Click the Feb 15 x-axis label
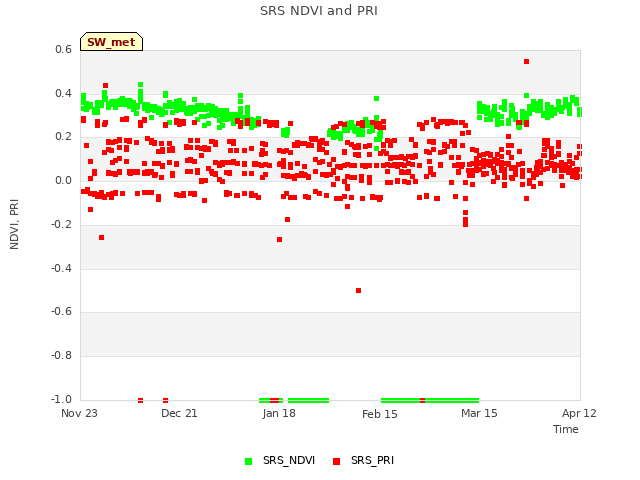The image size is (640, 480). click(380, 414)
